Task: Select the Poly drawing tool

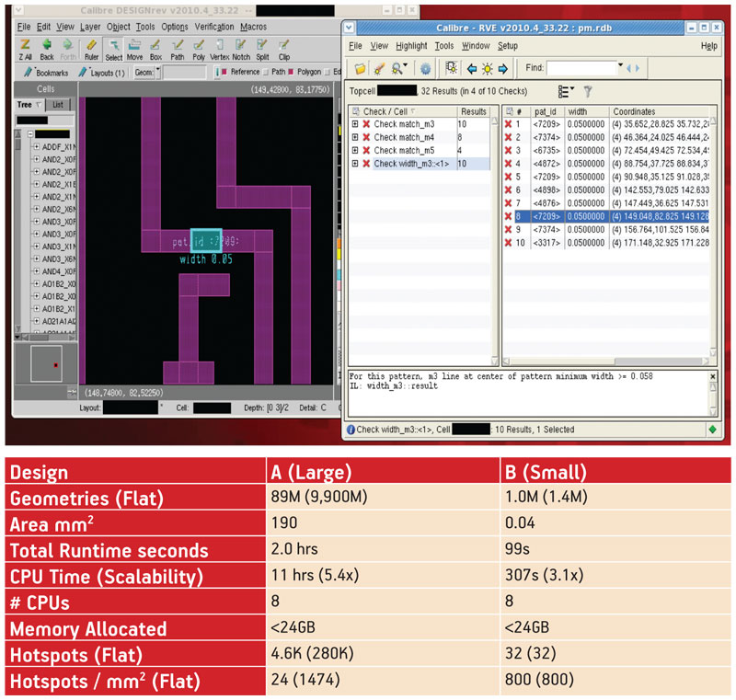Action: coord(199,50)
